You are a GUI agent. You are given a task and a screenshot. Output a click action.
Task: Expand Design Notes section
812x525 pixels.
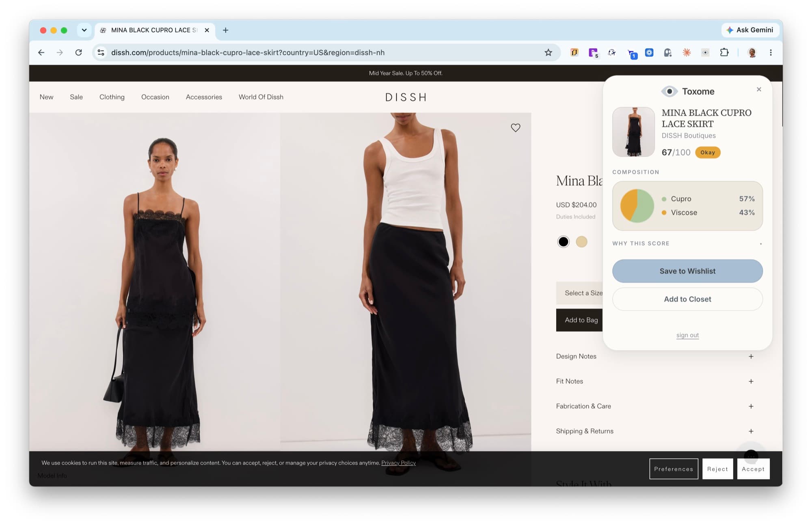pyautogui.click(x=655, y=356)
